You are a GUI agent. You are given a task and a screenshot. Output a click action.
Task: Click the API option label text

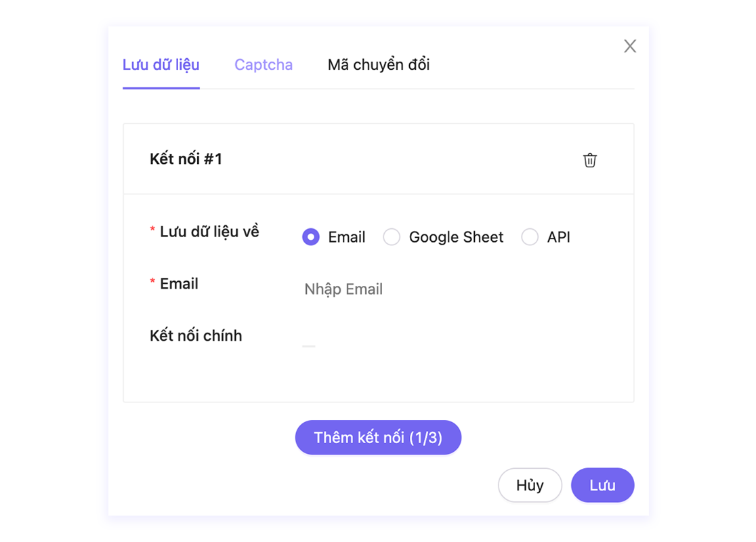tap(559, 237)
